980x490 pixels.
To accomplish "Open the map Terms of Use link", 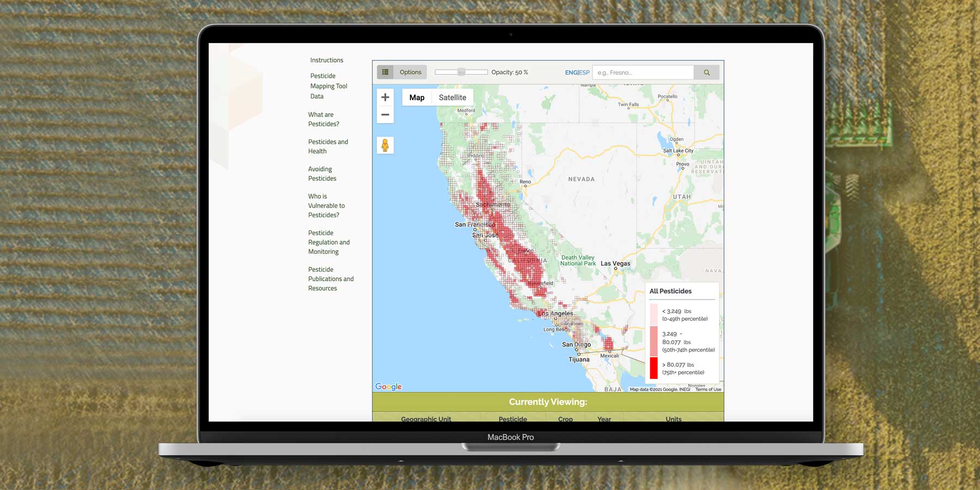I will (x=708, y=389).
